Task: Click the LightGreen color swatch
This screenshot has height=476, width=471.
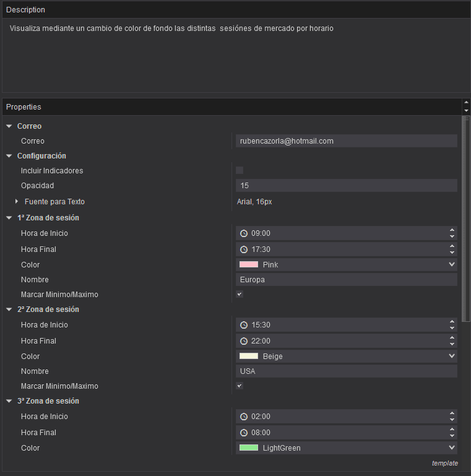Action: pos(249,448)
